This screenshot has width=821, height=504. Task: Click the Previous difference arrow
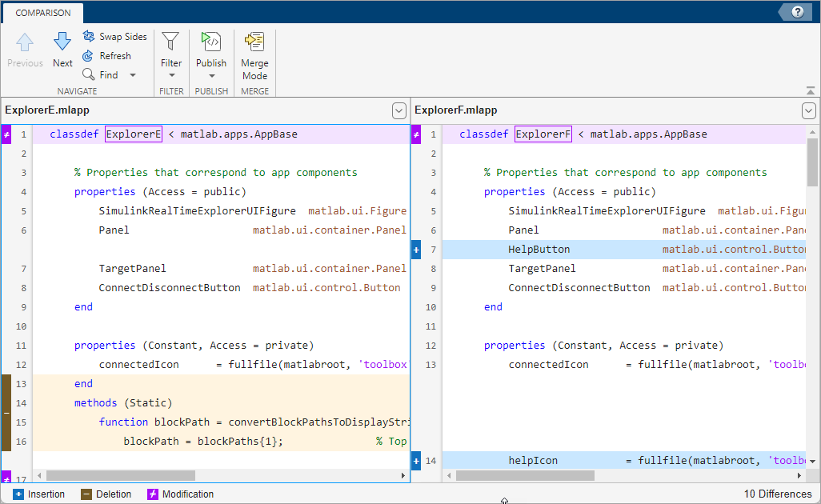[25, 42]
